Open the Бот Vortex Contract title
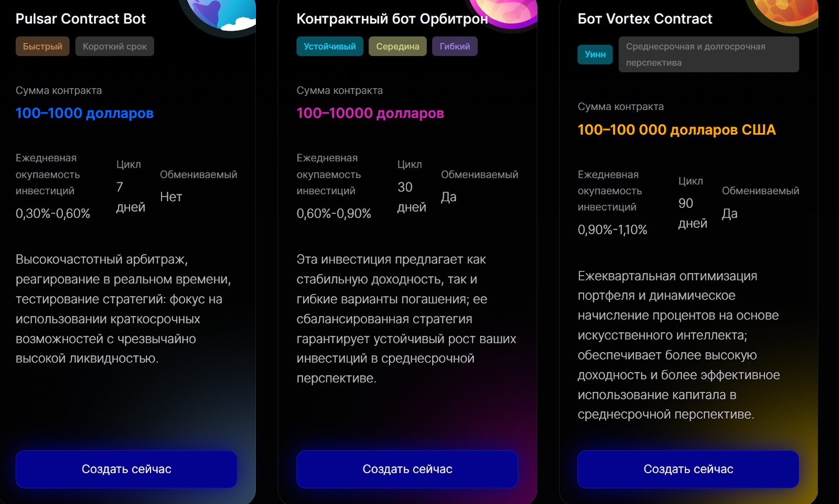The width and height of the screenshot is (839, 504). coord(645,19)
